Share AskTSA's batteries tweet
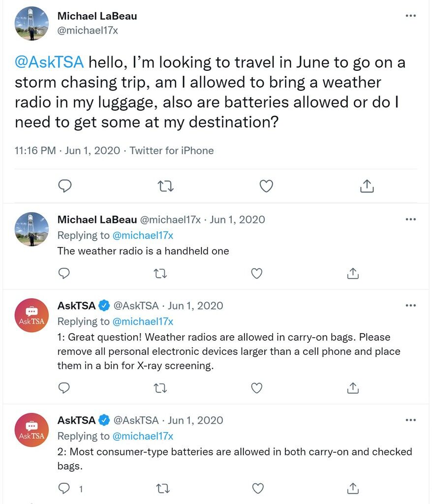Screen dimensions: 432x504 pos(352,488)
